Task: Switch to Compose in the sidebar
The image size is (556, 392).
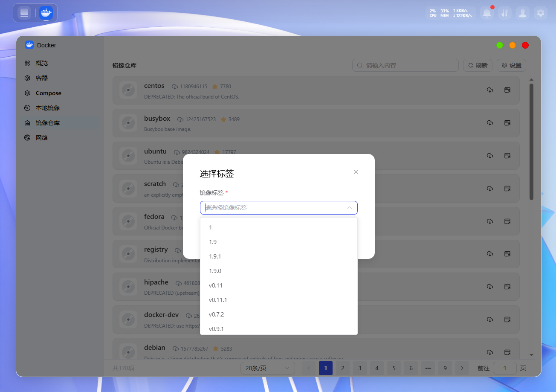Action: [60, 93]
